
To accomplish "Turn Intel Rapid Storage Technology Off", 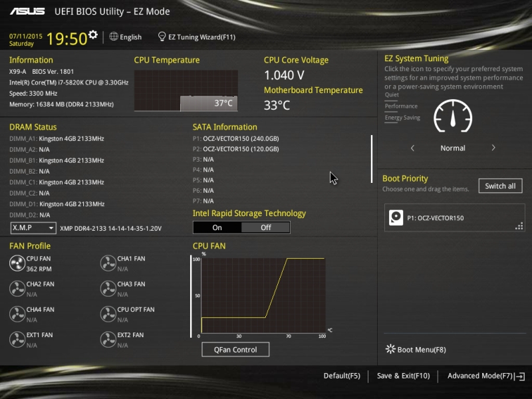I will click(265, 227).
